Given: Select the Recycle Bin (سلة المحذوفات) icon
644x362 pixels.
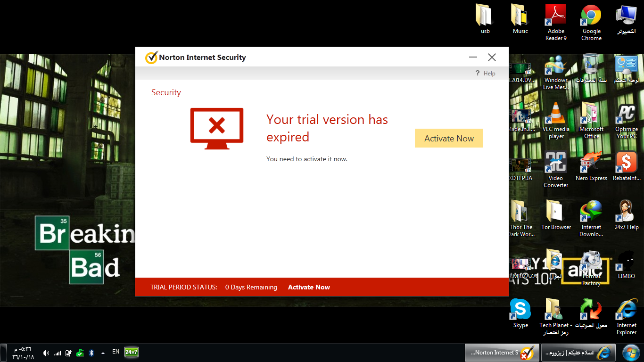Looking at the screenshot, I should 591,69.
